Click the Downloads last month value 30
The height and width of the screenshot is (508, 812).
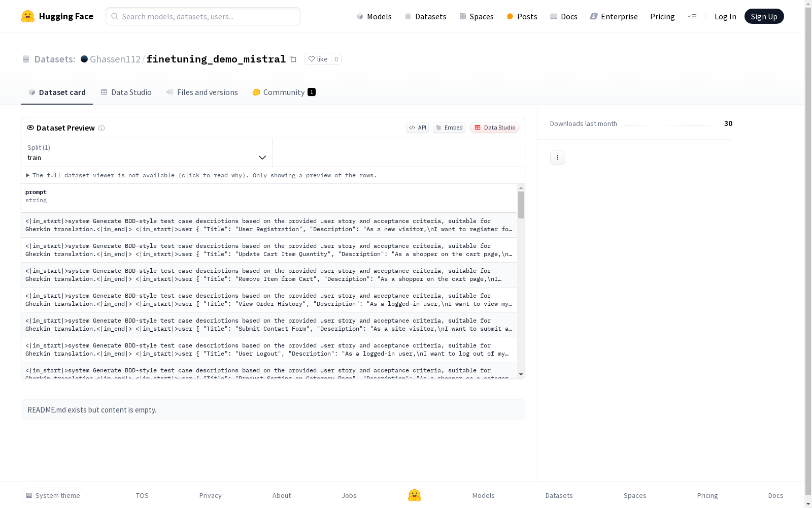[728, 123]
